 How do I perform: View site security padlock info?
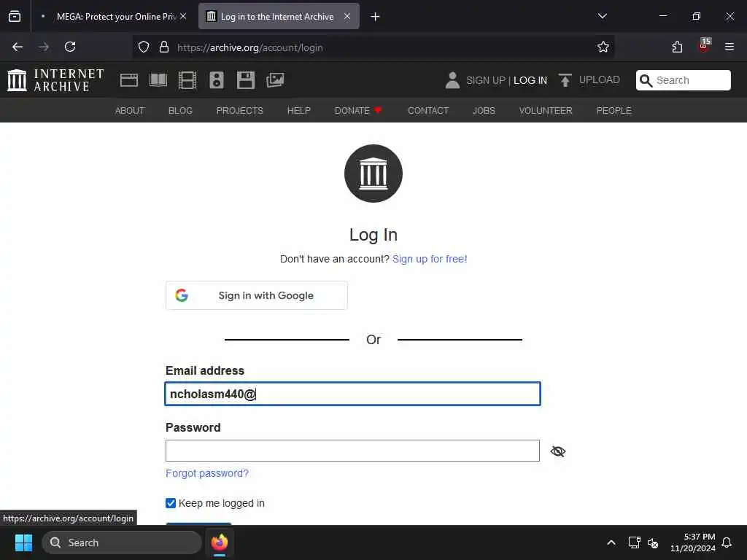(164, 47)
